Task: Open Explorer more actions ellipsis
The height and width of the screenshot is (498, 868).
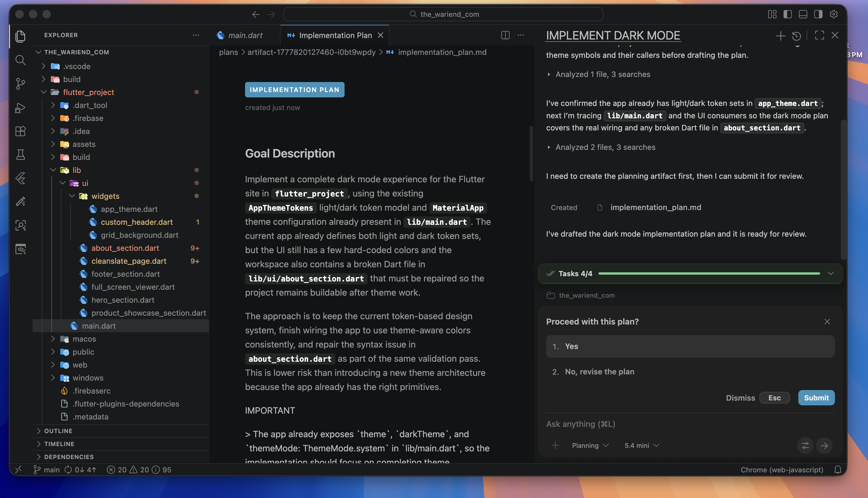Action: (196, 35)
